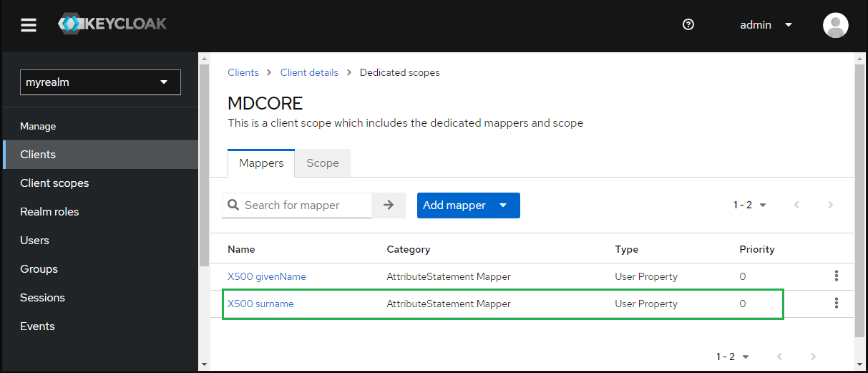
Task: Open the admin user dropdown
Action: coord(766,25)
